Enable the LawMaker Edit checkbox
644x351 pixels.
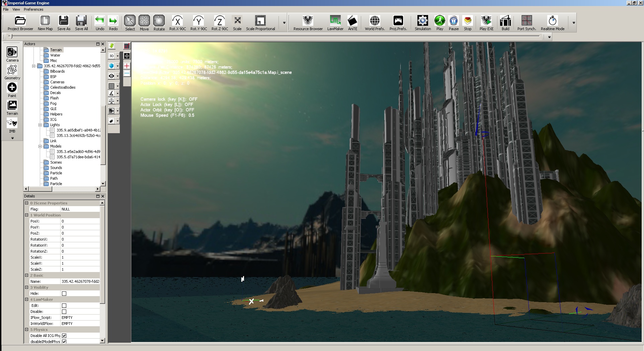tap(64, 305)
